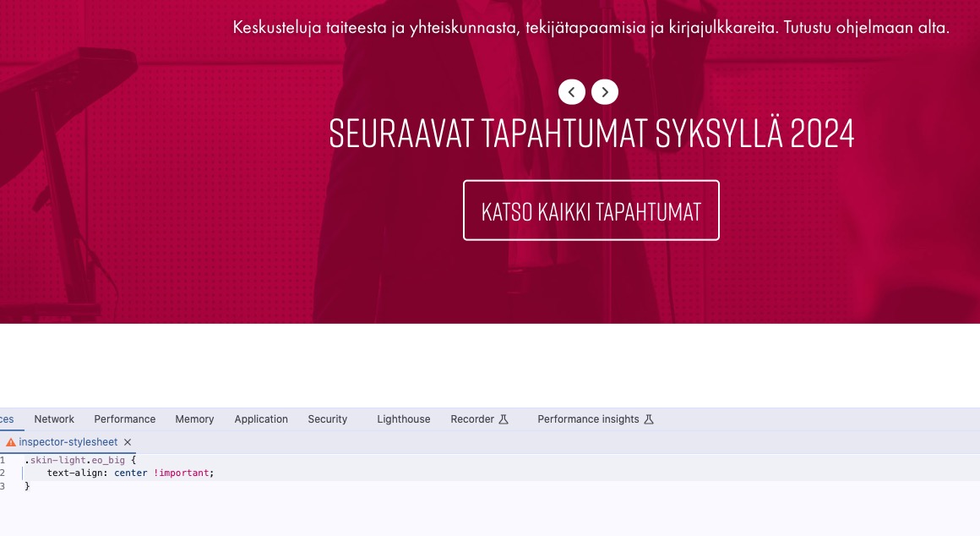Advance carousel with right arrow button
Screen dimensions: 980x536
coord(604,92)
